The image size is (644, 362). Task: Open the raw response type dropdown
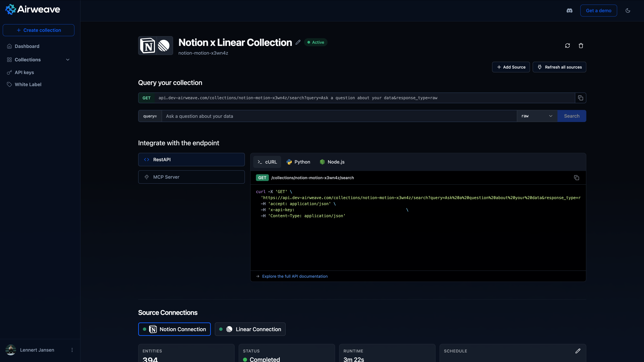point(537,116)
